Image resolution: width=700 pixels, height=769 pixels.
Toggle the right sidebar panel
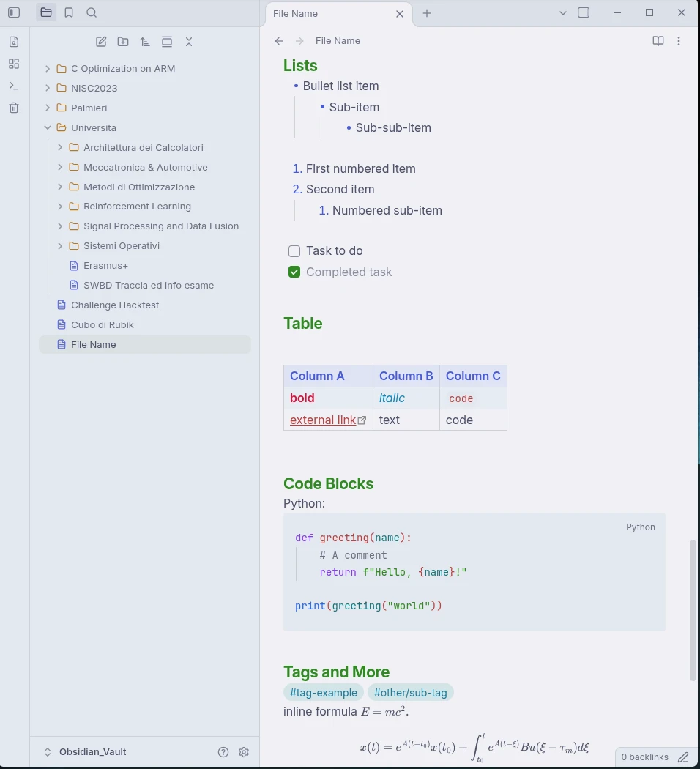(584, 12)
